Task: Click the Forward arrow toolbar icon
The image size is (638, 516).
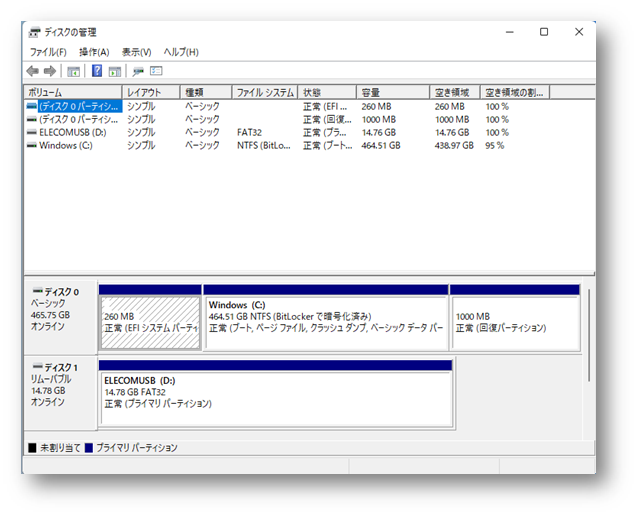Action: [x=49, y=71]
